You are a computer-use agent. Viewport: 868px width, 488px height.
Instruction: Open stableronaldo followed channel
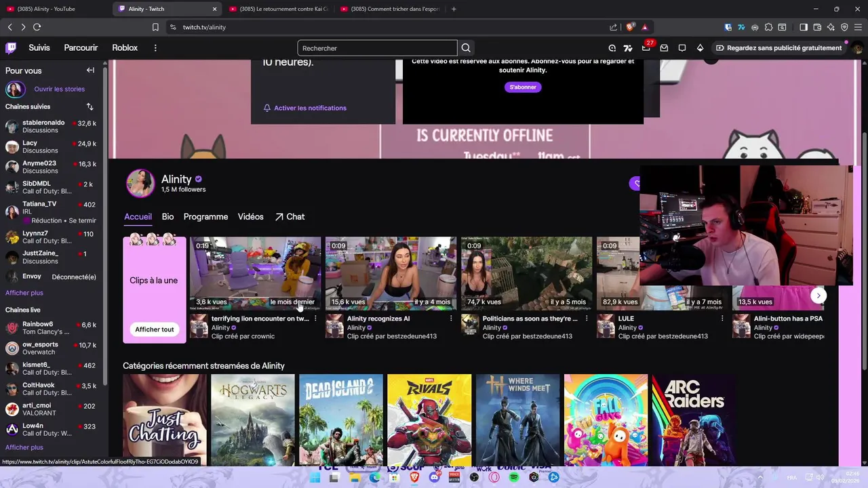[52, 126]
